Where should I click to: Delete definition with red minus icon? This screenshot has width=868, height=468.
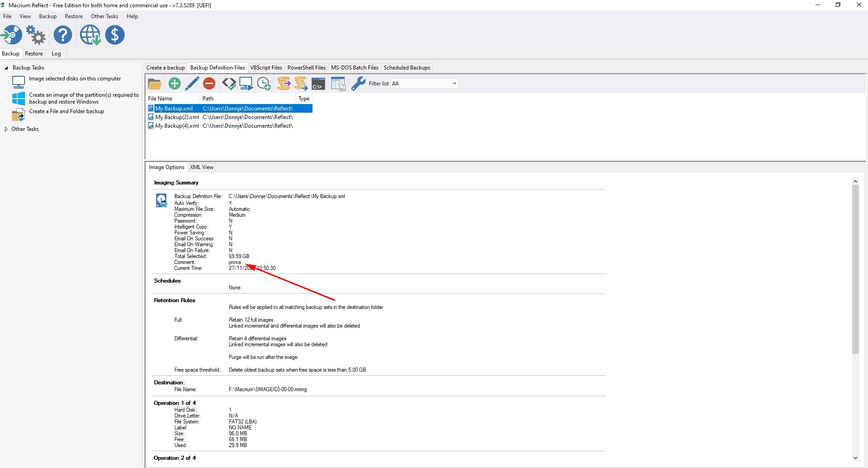point(209,84)
